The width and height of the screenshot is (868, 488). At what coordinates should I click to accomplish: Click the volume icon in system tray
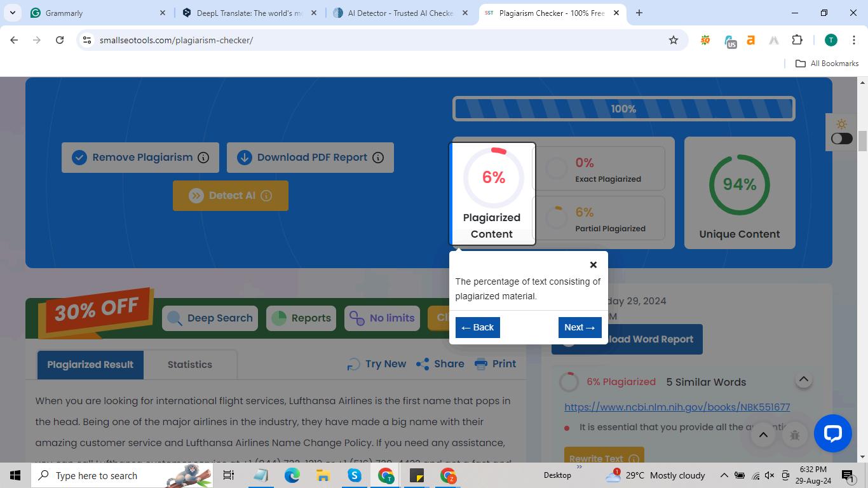(x=770, y=475)
